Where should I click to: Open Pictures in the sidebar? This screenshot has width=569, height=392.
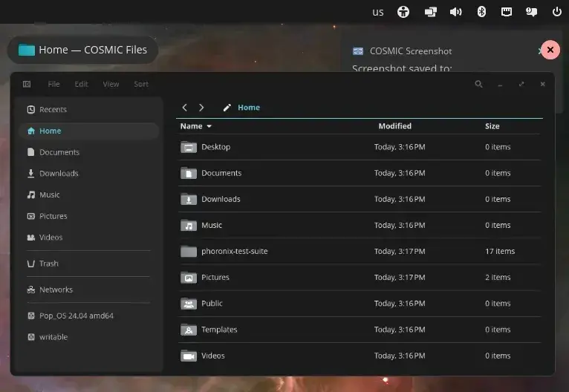coord(89,216)
